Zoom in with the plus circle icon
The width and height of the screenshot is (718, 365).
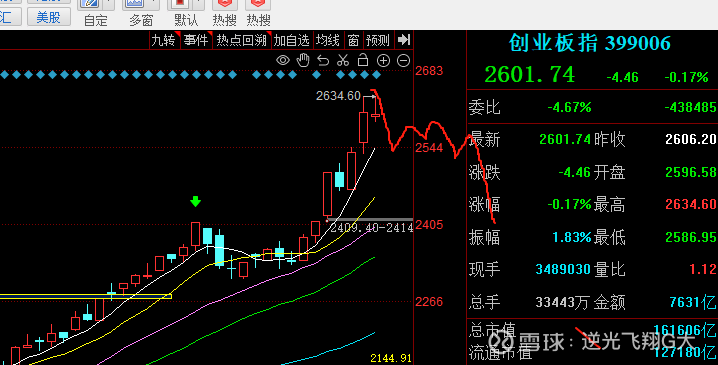pos(383,60)
